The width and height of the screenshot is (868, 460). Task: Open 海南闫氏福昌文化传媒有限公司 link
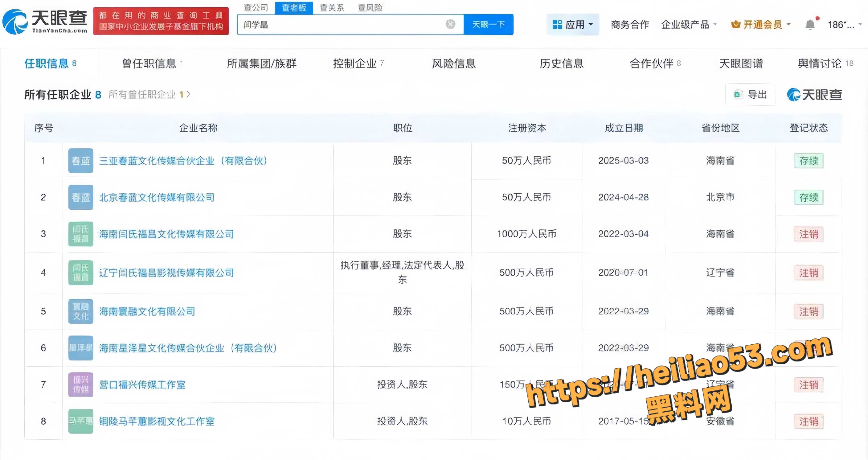coord(166,234)
